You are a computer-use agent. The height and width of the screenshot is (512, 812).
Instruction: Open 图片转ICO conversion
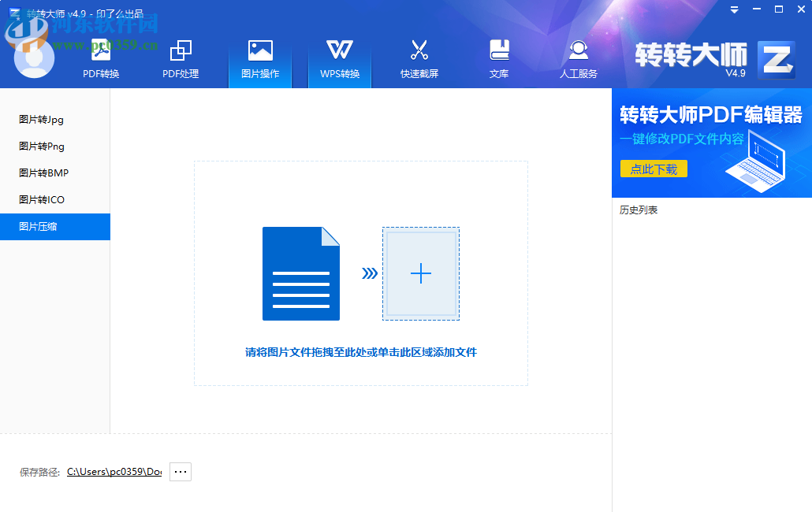point(41,199)
